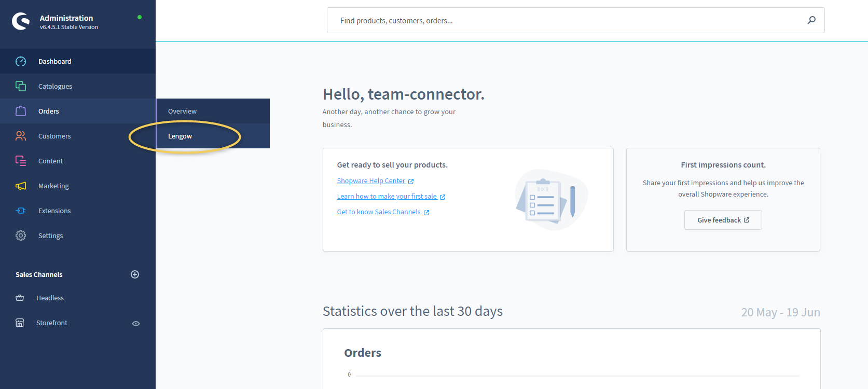This screenshot has height=389, width=868.
Task: Toggle Storefront visibility eye icon
Action: pyautogui.click(x=136, y=323)
